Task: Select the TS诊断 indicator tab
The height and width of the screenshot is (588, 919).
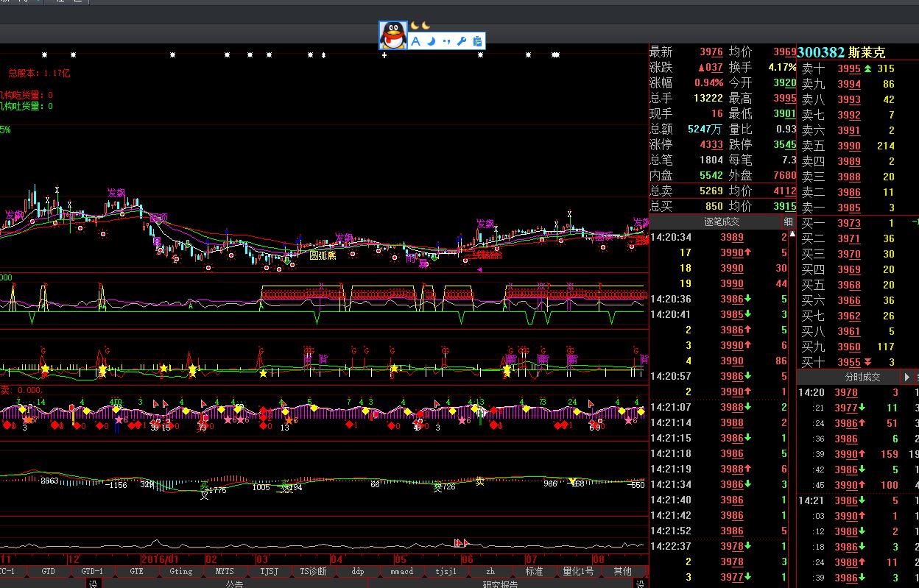Action: pos(313,571)
